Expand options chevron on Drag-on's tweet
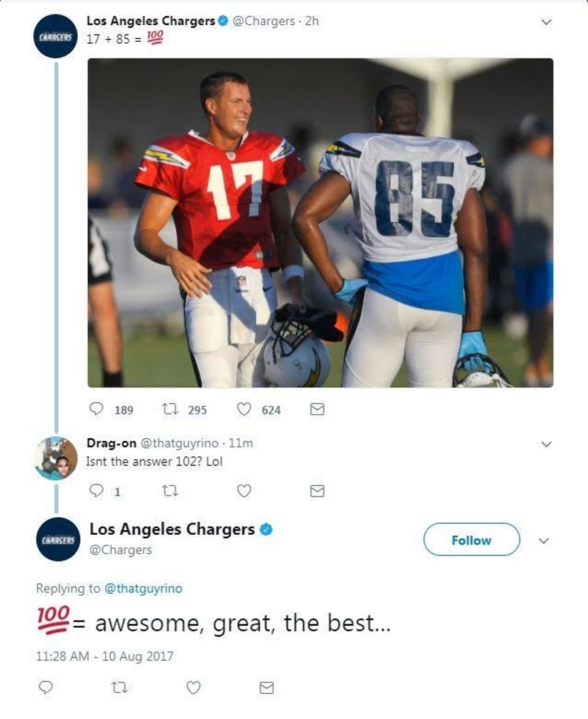The width and height of the screenshot is (588, 719). (546, 444)
